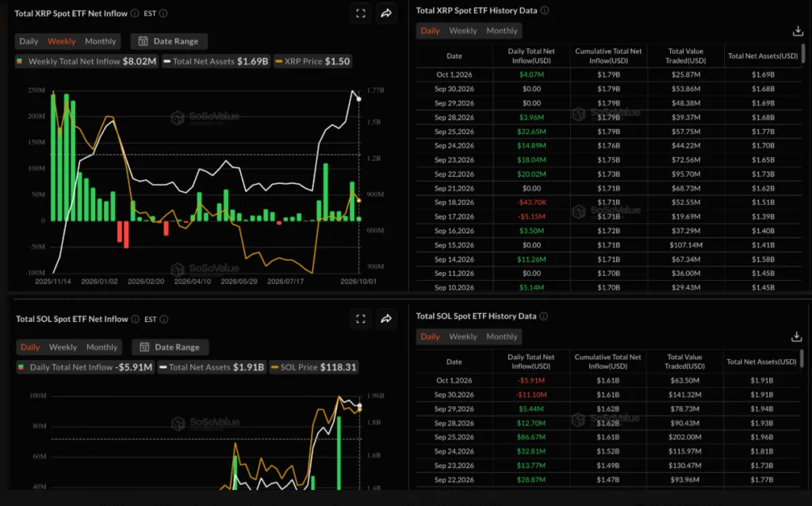Download SOL Spot ETF history data
This screenshot has width=812, height=506.
[x=796, y=336]
